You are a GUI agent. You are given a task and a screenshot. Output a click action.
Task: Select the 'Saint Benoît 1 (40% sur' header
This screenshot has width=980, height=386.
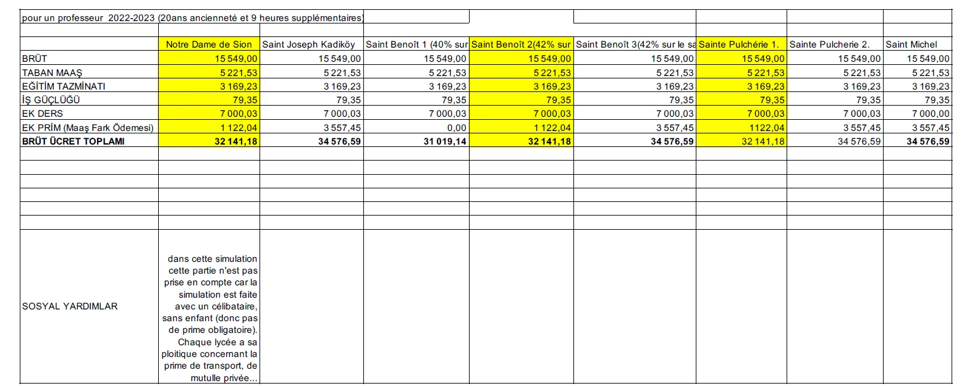(416, 44)
